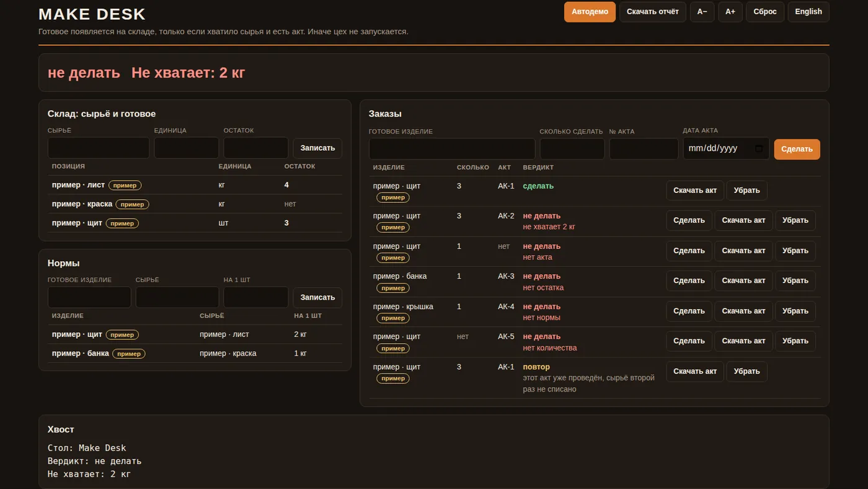Focus the Остаток input in Склад panel
The image size is (868, 489).
(x=256, y=148)
